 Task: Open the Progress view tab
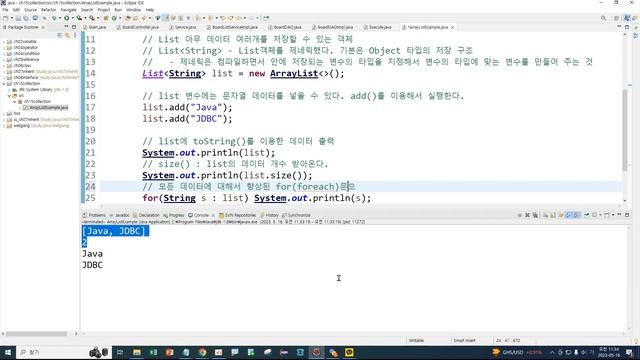(174, 215)
